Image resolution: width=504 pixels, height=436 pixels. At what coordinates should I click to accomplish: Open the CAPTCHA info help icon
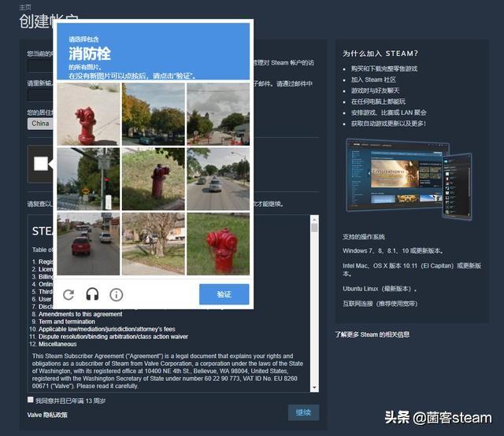(116, 294)
